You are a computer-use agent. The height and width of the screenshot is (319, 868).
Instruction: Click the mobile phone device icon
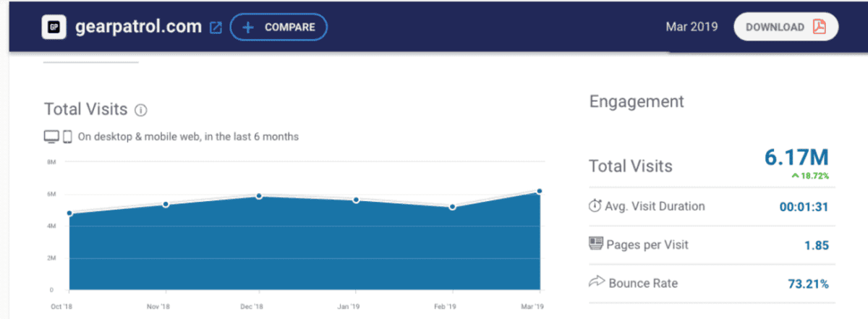[67, 136]
